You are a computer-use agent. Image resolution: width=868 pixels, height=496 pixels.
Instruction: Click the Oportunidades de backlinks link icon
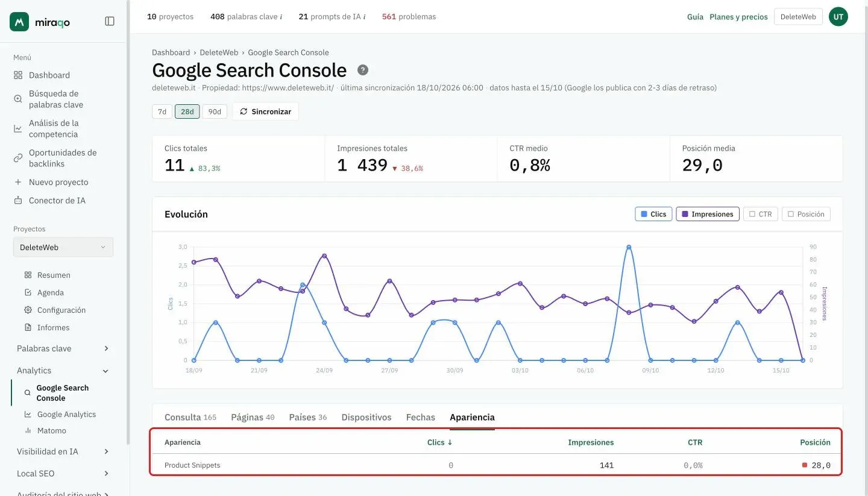(x=18, y=158)
